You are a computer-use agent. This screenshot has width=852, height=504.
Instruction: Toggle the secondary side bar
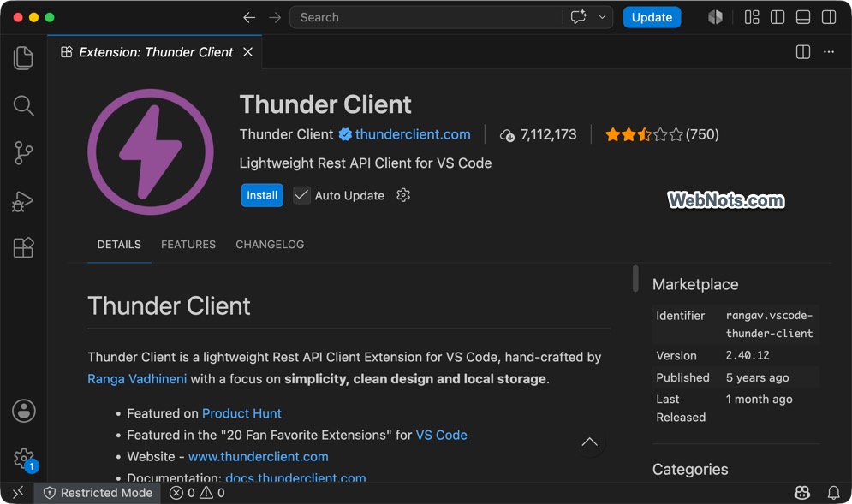[829, 17]
